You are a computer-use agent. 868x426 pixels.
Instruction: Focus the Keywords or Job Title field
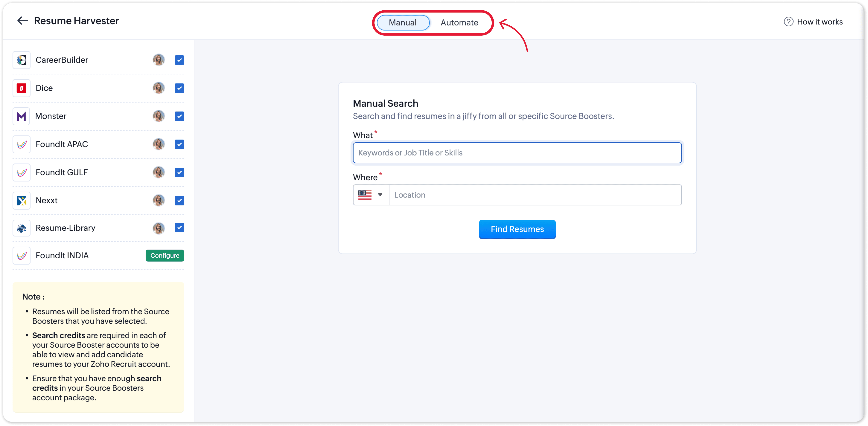coord(517,153)
